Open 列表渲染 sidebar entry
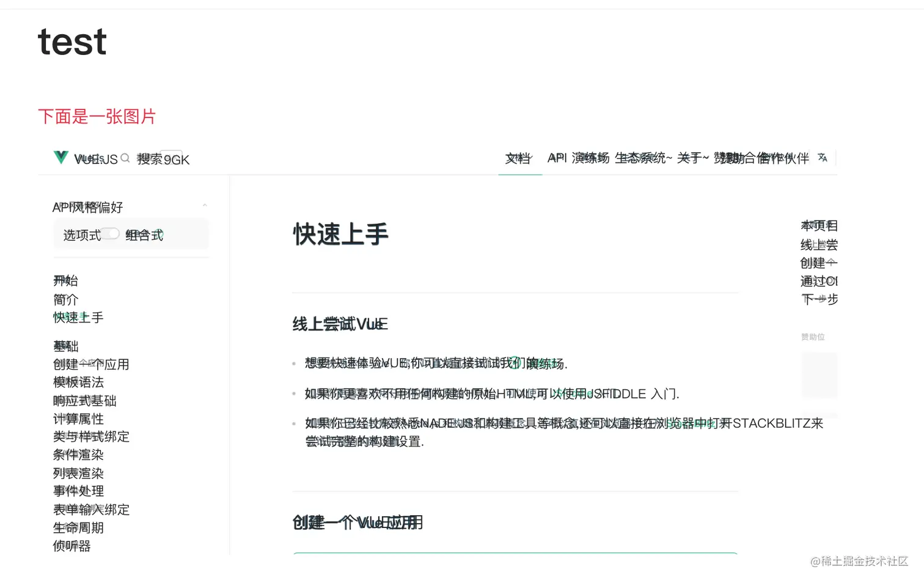Image resolution: width=924 pixels, height=583 pixels. [x=78, y=473]
